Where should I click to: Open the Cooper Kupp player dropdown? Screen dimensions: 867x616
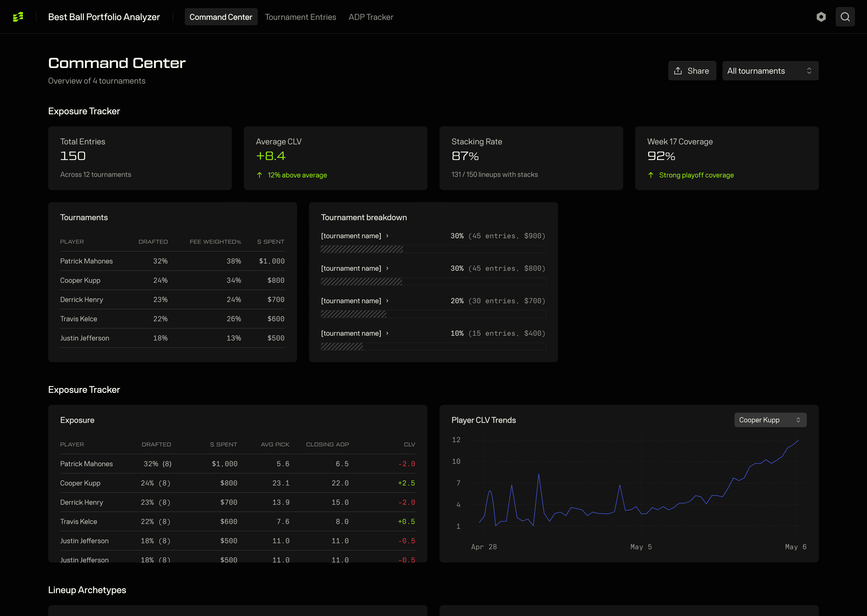tap(770, 420)
